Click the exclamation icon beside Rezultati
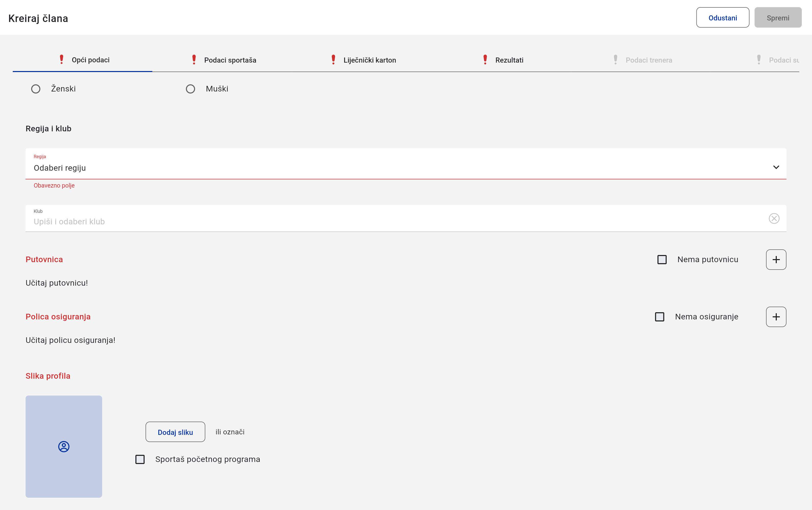This screenshot has width=812, height=510. tap(485, 60)
